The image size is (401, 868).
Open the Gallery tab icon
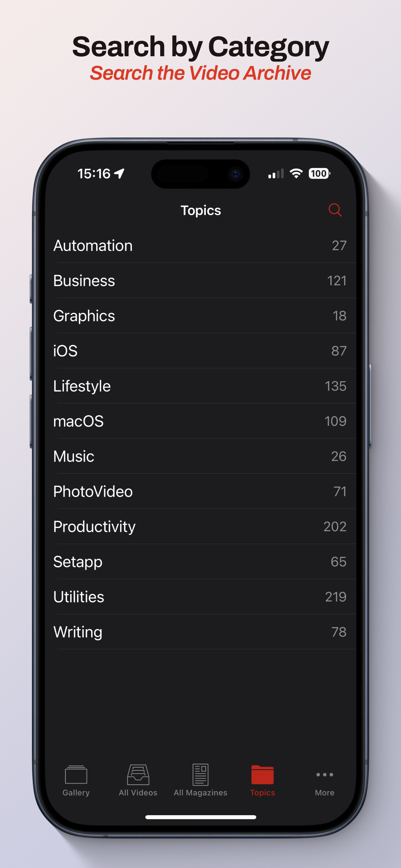[x=76, y=775]
